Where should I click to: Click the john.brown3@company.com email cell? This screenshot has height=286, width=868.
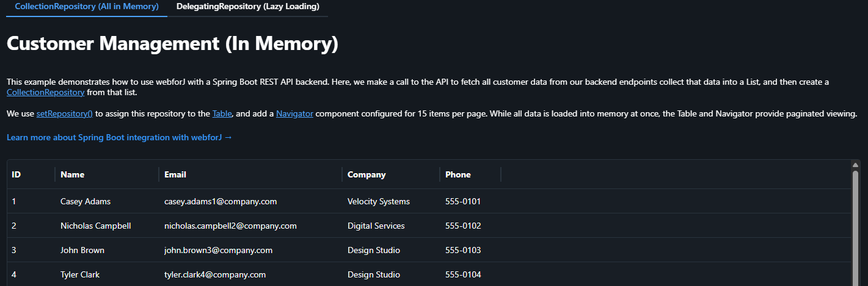click(x=218, y=250)
